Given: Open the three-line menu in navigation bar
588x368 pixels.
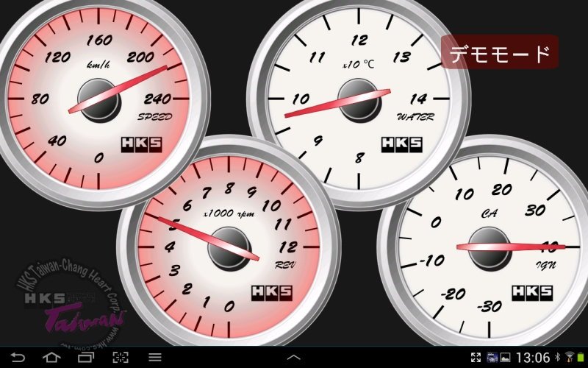Looking at the screenshot, I should click(155, 357).
